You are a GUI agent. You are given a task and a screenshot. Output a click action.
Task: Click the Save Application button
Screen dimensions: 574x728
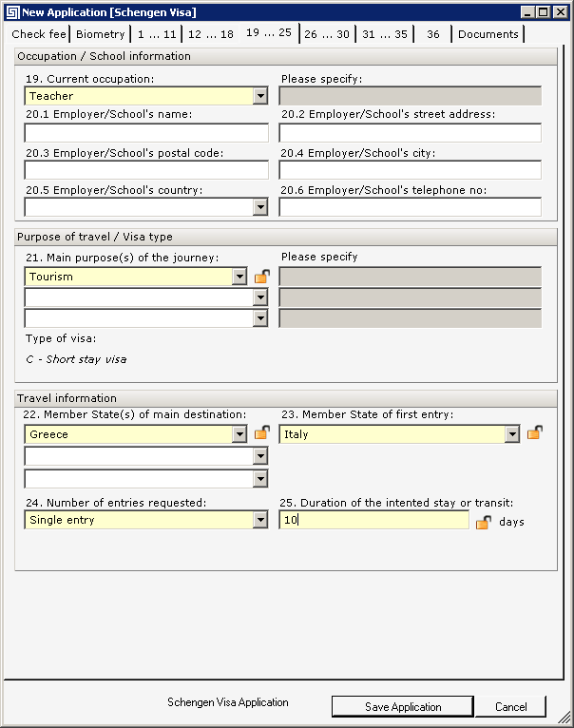pos(403,707)
